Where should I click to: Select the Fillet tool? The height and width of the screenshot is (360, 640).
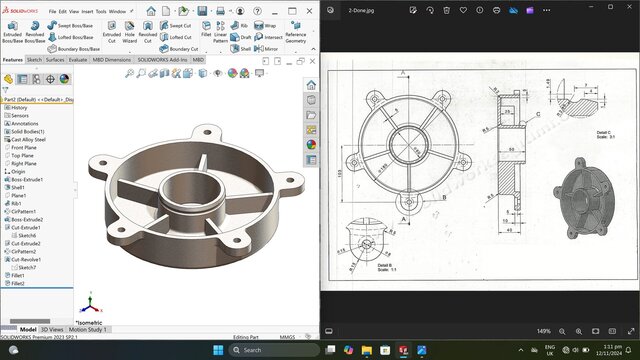(206, 29)
